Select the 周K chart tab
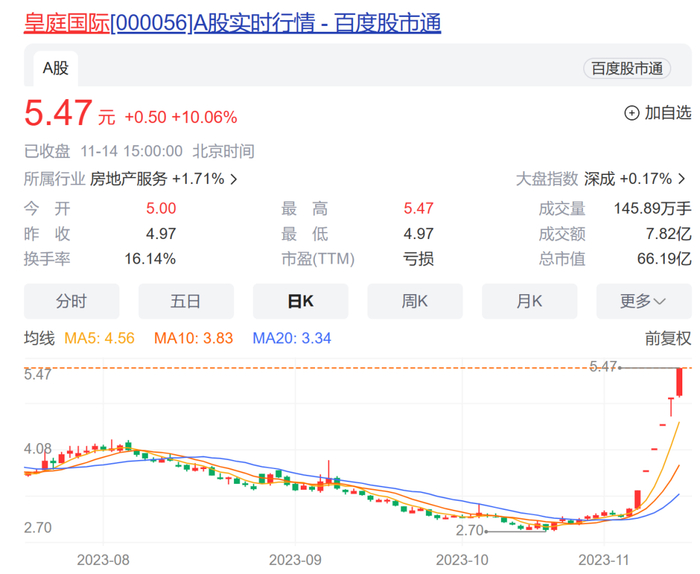The width and height of the screenshot is (700, 574). 415,301
